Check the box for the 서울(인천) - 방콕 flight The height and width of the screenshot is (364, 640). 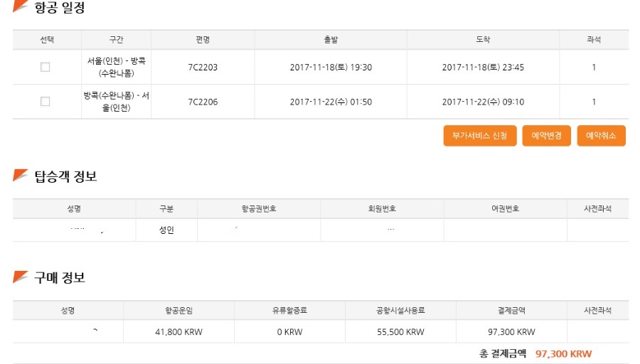(x=46, y=67)
